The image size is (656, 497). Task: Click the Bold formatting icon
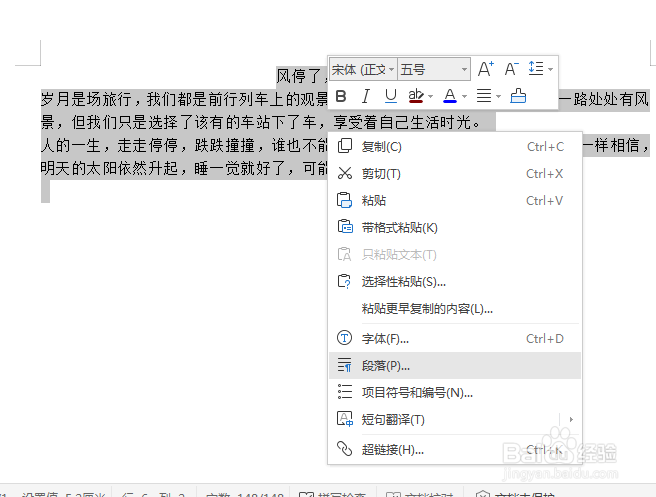(341, 96)
